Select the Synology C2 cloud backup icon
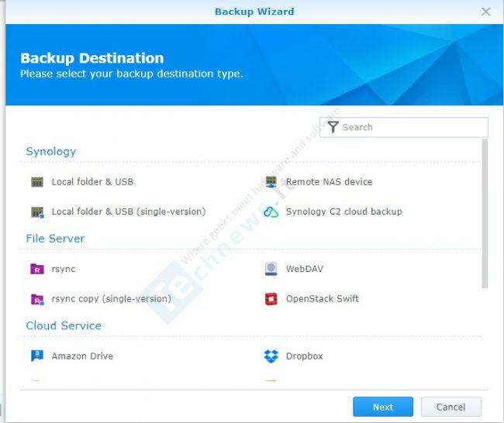This screenshot has height=423, width=504. [271, 211]
